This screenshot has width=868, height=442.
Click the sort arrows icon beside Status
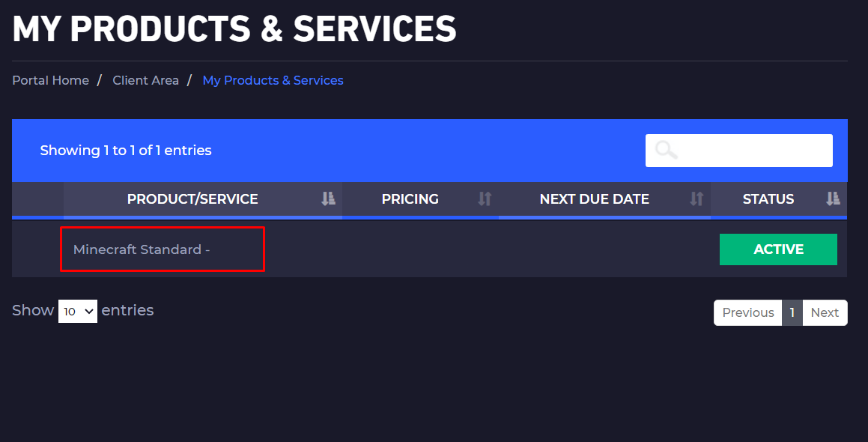coord(833,199)
